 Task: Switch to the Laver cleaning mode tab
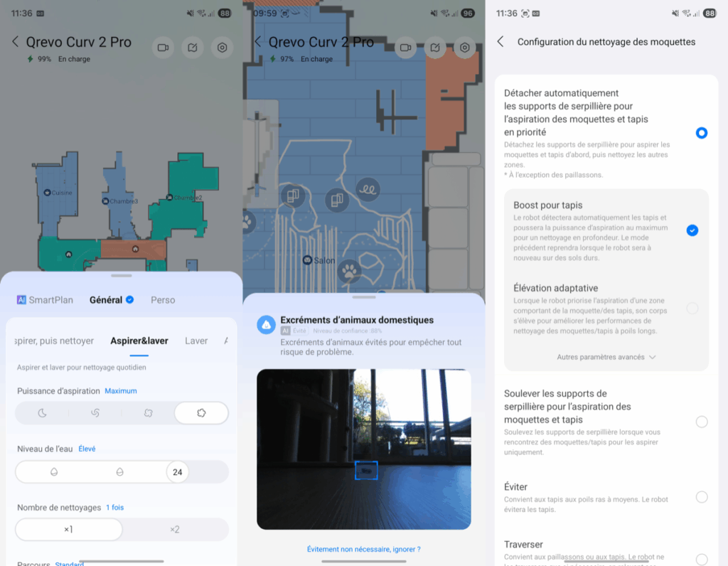click(196, 341)
